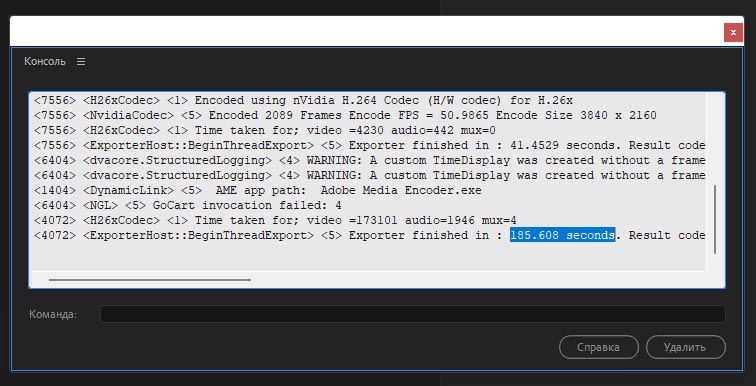Viewport: 756px width, 386px height.
Task: Click the 'GoCart invocation failed: 4' line
Action: click(x=188, y=205)
